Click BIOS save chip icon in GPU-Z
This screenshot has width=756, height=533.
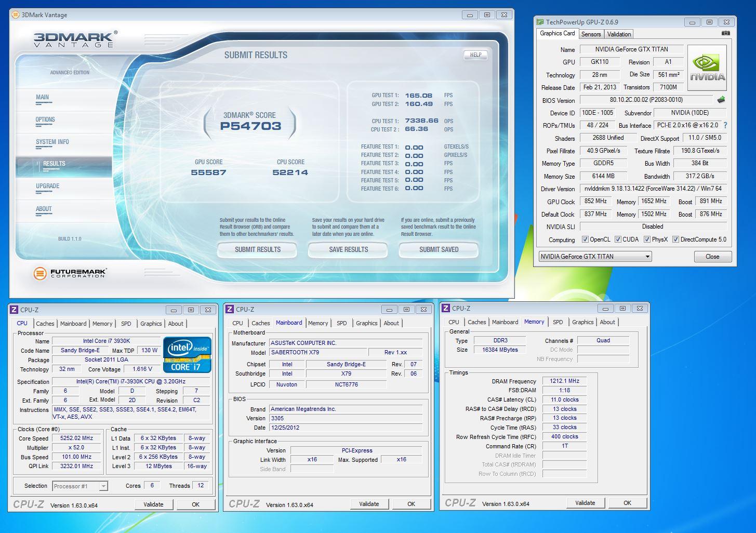(x=721, y=100)
